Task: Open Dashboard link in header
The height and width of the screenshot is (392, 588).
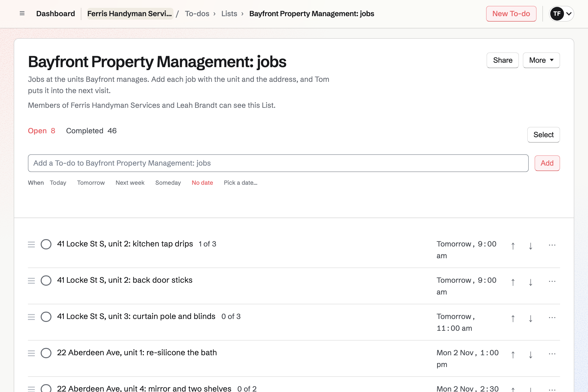Action: coord(56,13)
